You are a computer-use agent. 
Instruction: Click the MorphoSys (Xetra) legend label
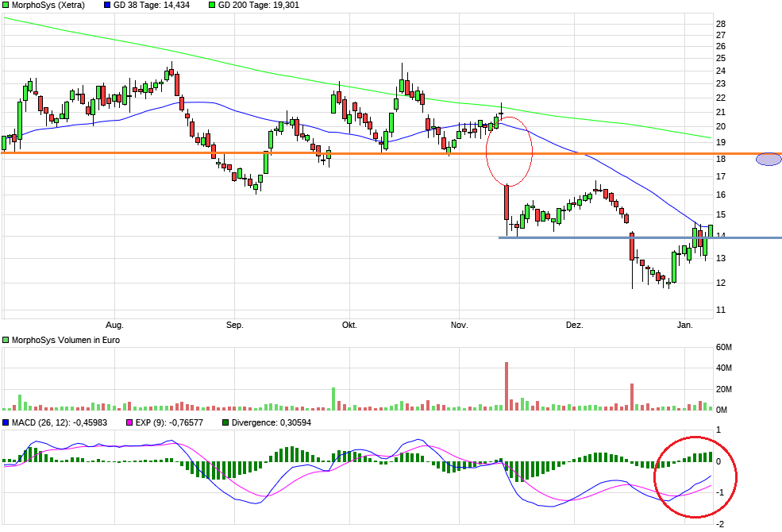pyautogui.click(x=48, y=5)
